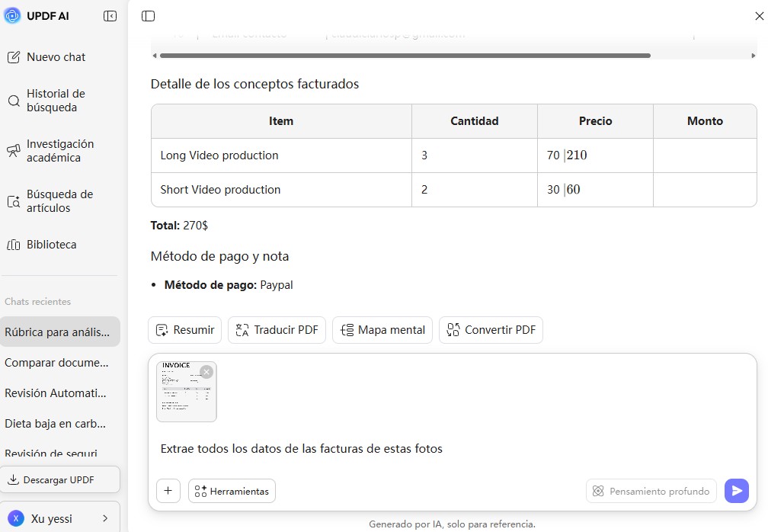Click the Resumir action button
768x532 pixels.
tap(184, 329)
